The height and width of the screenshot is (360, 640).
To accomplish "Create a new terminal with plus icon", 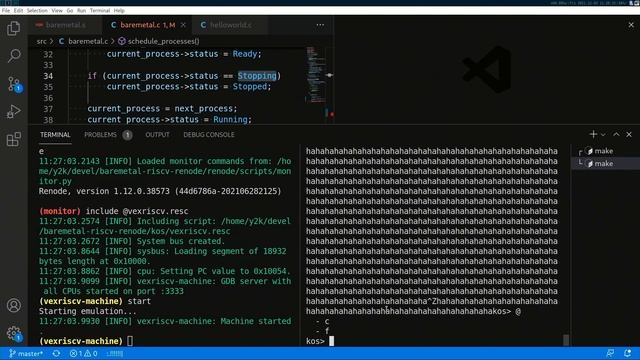I will [593, 134].
